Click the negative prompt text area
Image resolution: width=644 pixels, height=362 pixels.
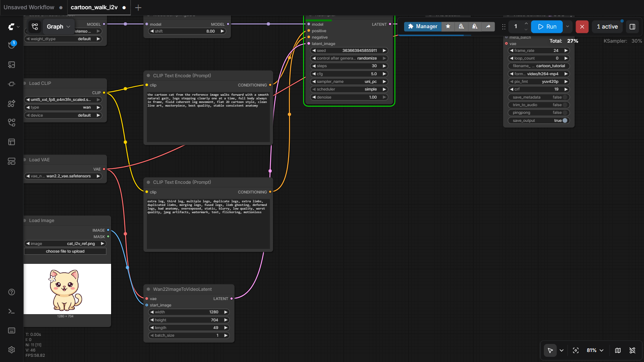pyautogui.click(x=208, y=224)
